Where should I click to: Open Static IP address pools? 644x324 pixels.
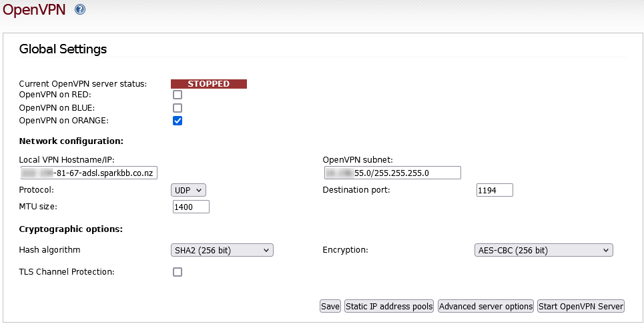point(389,307)
